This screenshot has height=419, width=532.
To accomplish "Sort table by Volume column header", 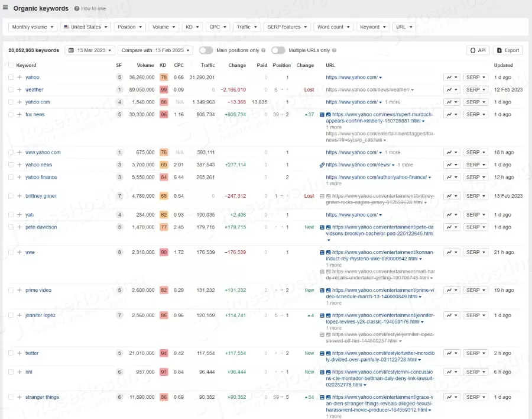I will 145,65.
